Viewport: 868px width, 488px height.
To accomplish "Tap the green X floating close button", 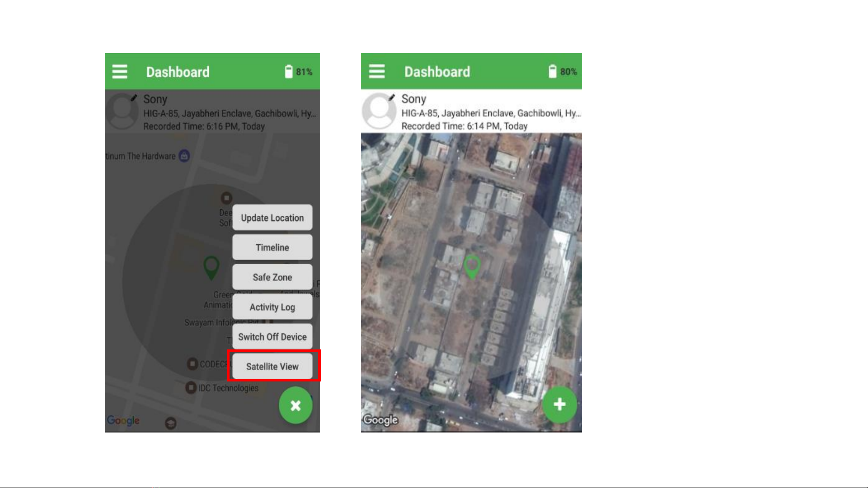I will (x=296, y=405).
